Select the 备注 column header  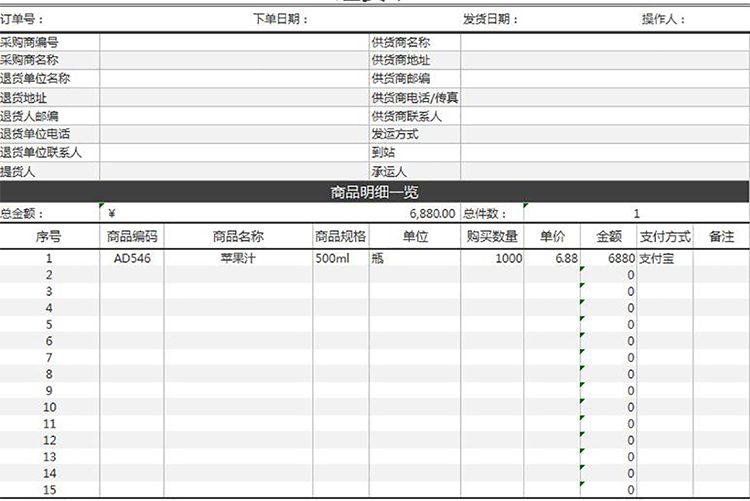click(721, 236)
